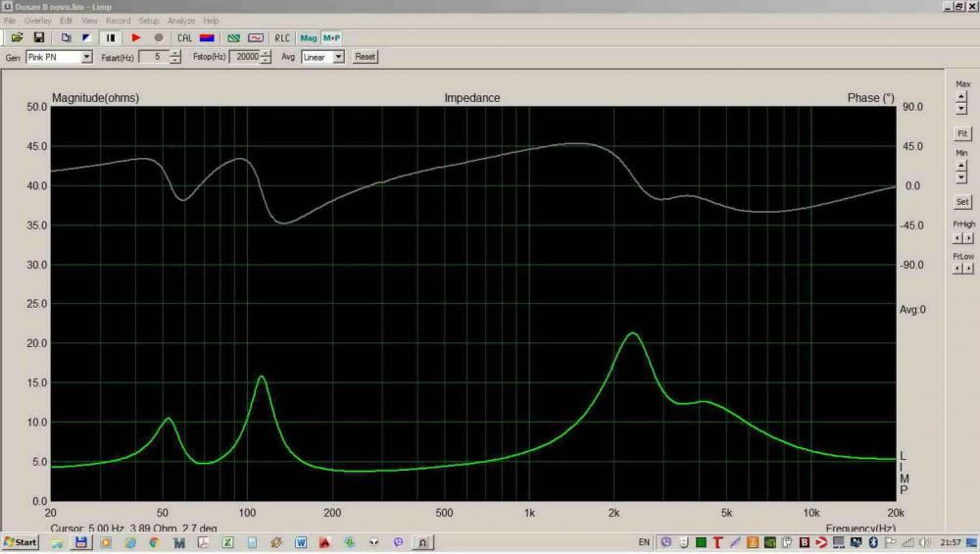The height and width of the screenshot is (554, 980).
Task: Click the Bluetooth tray icon
Action: [873, 542]
